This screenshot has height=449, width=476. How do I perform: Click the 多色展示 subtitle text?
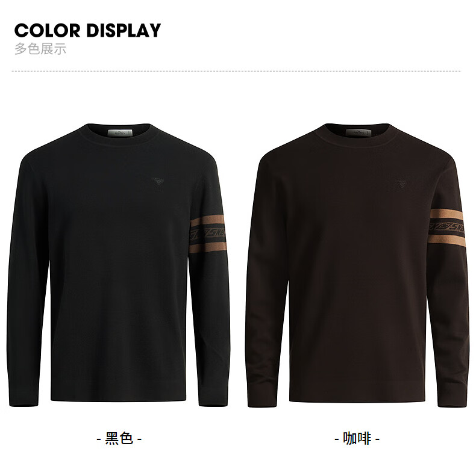(40, 49)
